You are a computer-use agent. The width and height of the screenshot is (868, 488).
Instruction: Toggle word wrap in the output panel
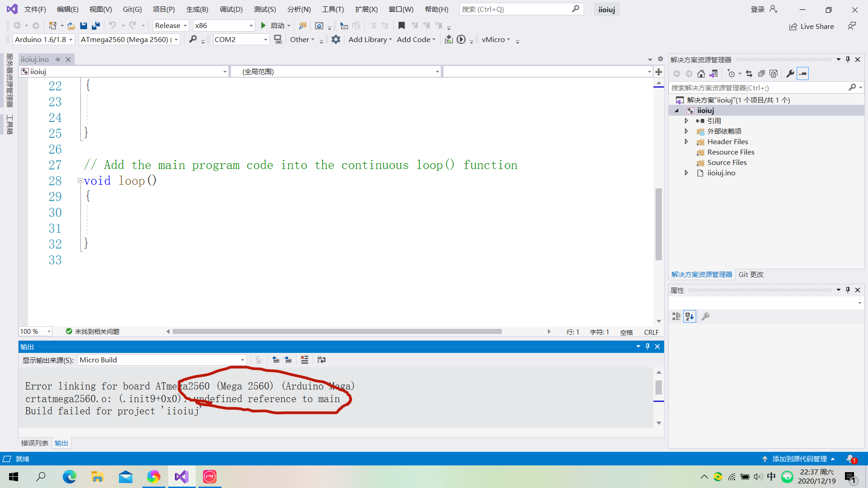coord(321,360)
